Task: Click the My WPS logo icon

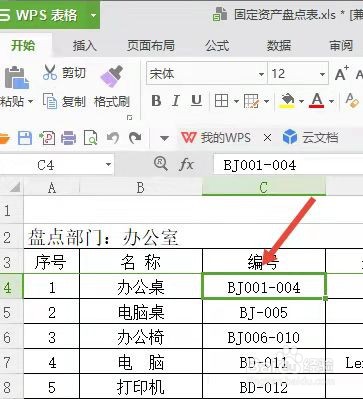Action: pyautogui.click(x=189, y=137)
